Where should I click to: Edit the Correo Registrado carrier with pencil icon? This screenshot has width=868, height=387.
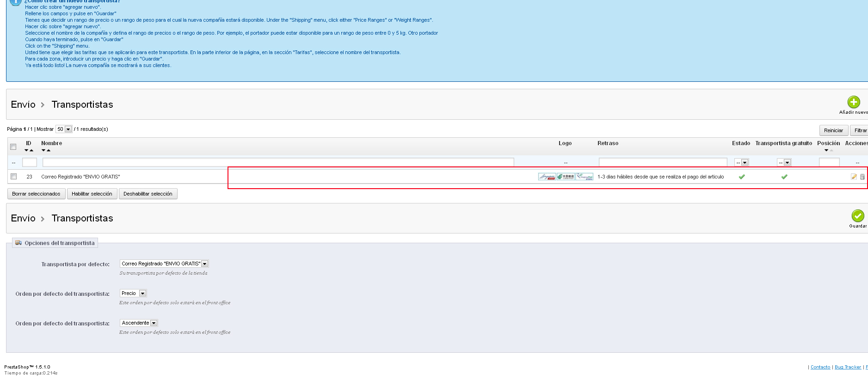point(854,177)
